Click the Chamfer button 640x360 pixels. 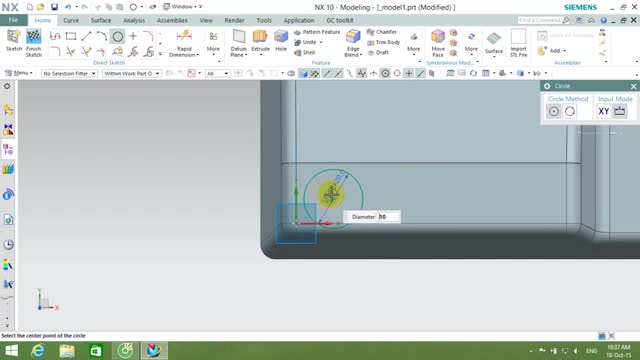coord(382,32)
